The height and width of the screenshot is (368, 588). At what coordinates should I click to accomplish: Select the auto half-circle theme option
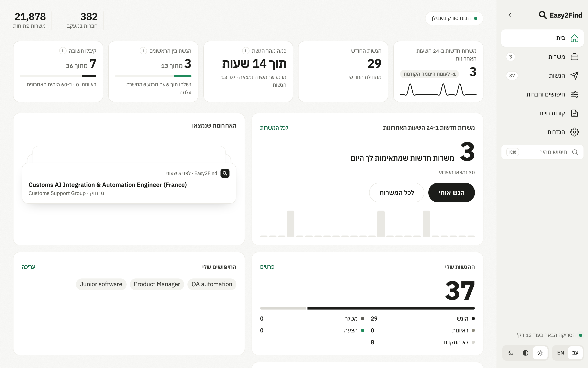click(x=525, y=353)
